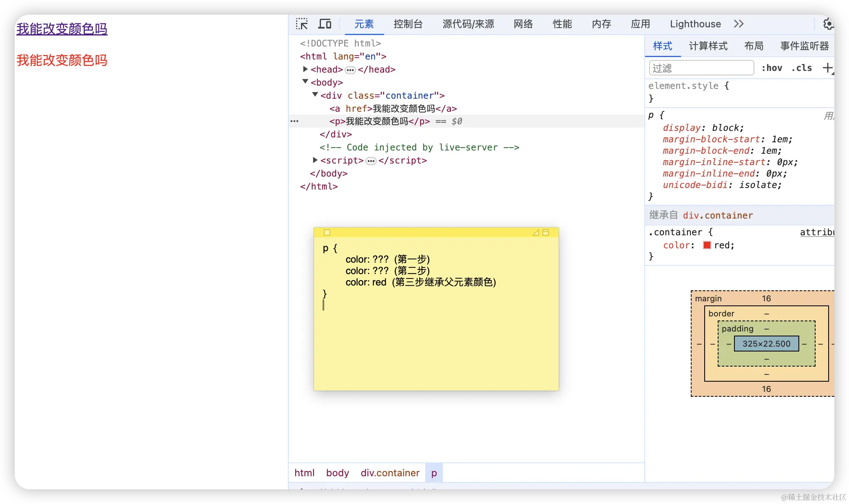This screenshot has width=849, height=504.
Task: Click sticky note zoom box icon
Action: coord(546,232)
